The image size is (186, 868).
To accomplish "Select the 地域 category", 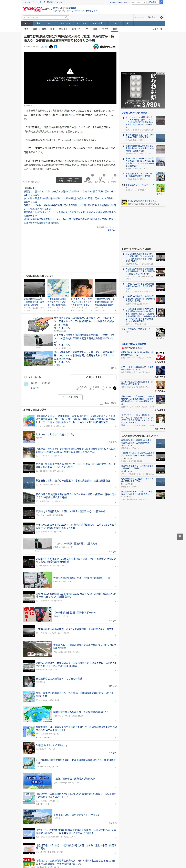I will click(x=114, y=29).
